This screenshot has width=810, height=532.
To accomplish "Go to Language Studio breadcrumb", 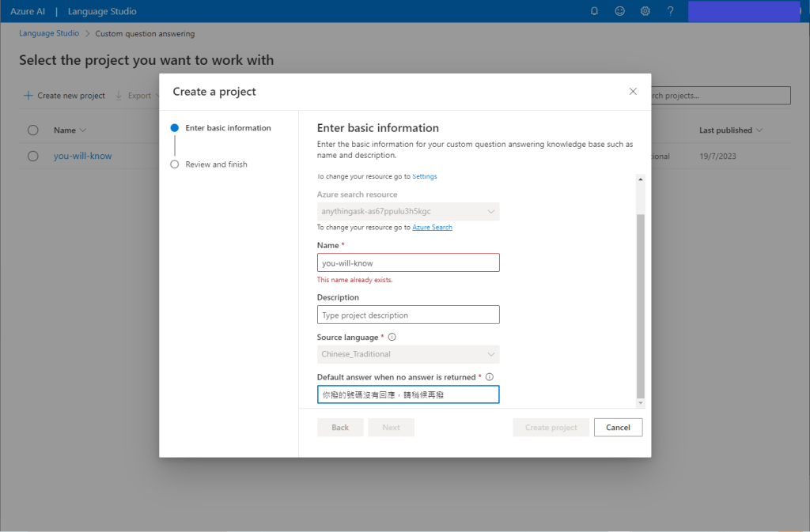I will pyautogui.click(x=48, y=34).
